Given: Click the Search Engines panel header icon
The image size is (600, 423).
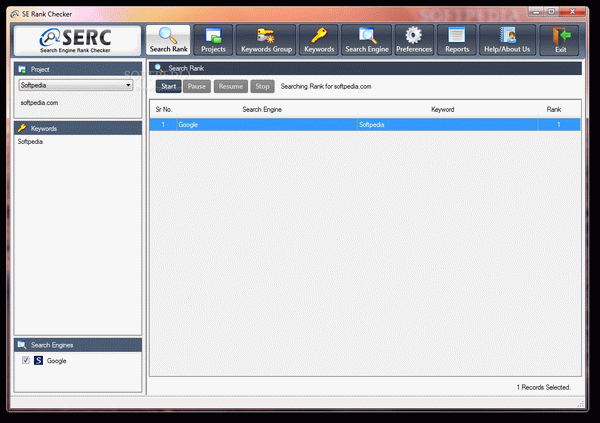Looking at the screenshot, I should (x=22, y=345).
